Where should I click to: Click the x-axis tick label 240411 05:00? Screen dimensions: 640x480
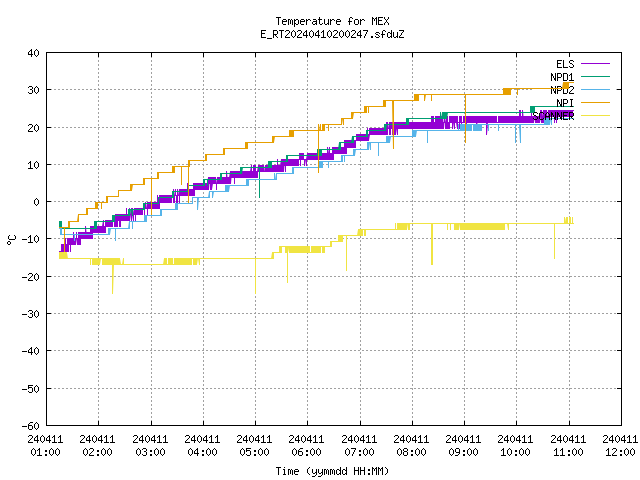[x=254, y=446]
